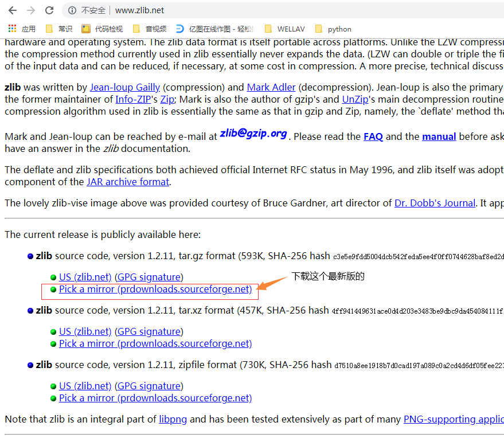Open the 音视频 bookmark folder
The width and height of the screenshot is (504, 438).
click(150, 29)
